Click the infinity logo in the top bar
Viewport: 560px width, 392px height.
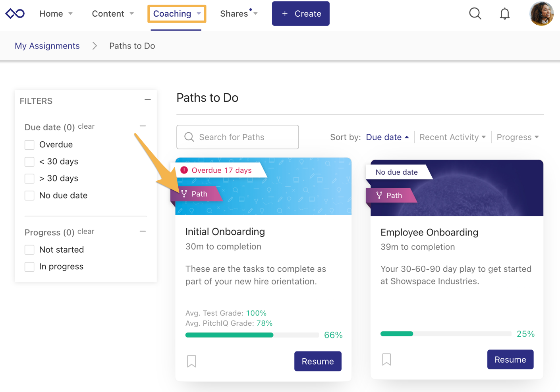(x=15, y=13)
